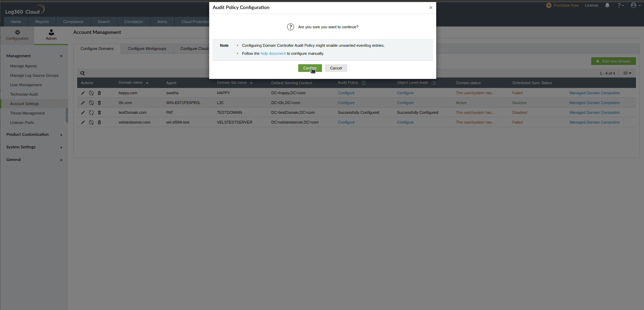This screenshot has width=644, height=310.
Task: Expand the System Settings section
Action: (x=34, y=147)
